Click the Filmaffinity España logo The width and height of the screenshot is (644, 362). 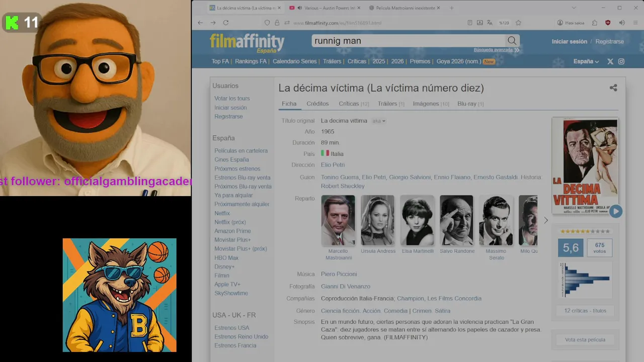click(247, 43)
